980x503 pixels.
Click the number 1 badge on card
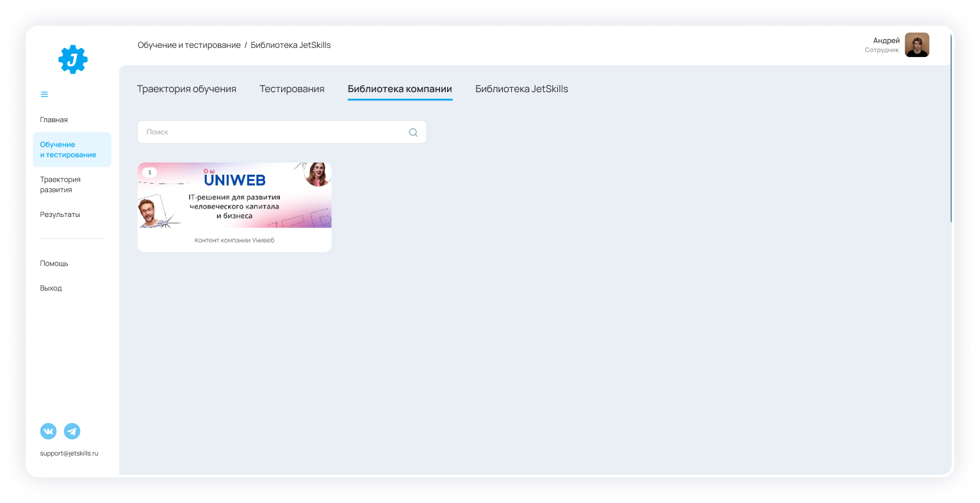(x=150, y=172)
